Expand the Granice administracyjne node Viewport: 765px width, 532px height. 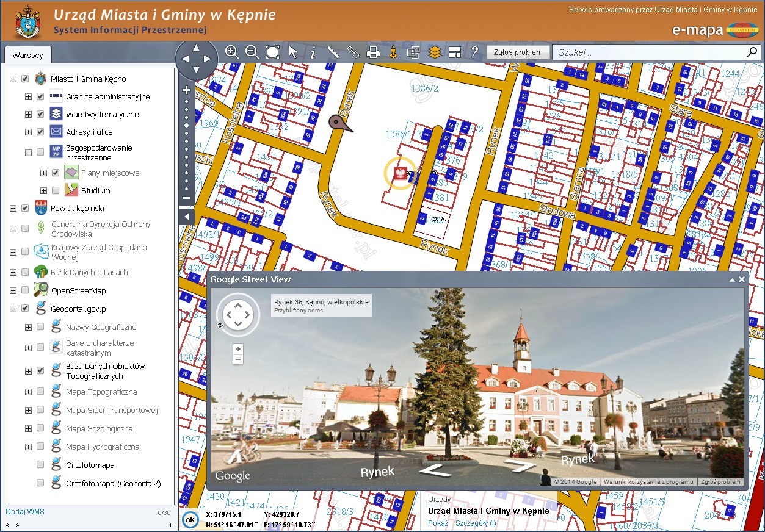28,96
